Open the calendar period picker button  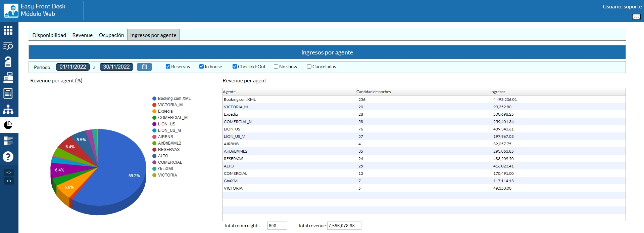145,67
